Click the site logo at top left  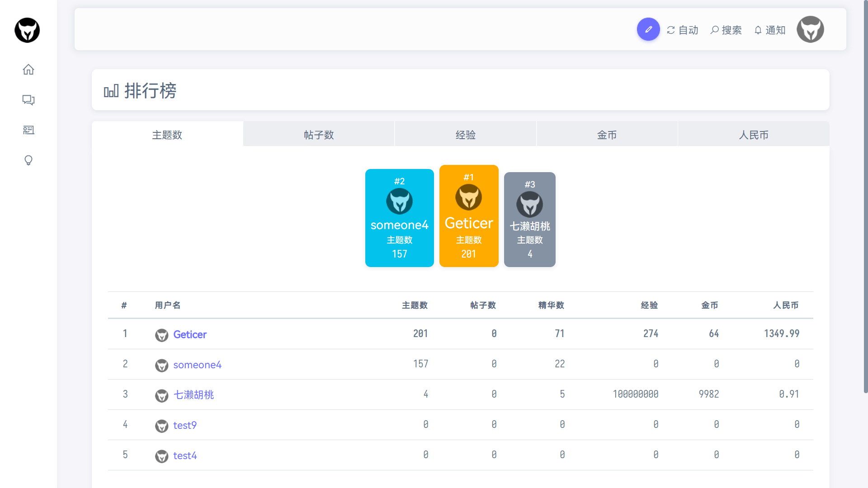[27, 30]
